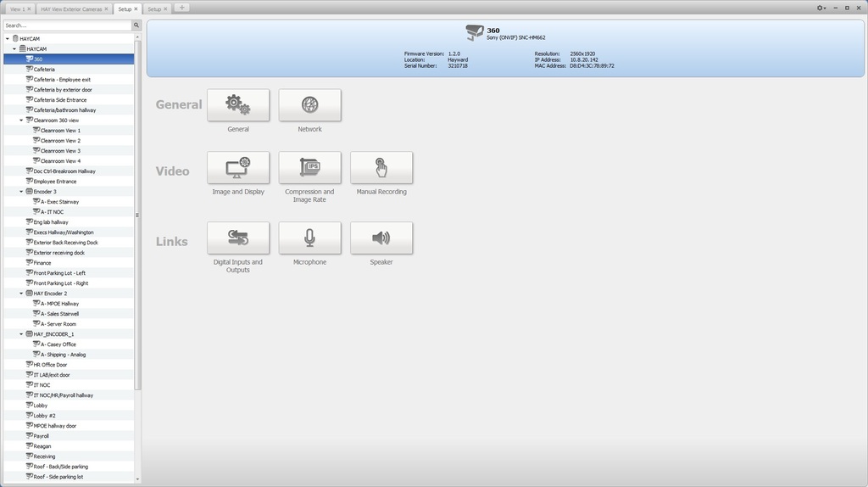Viewport: 868px width, 487px height.
Task: Open the Network settings icon
Action: (x=309, y=105)
